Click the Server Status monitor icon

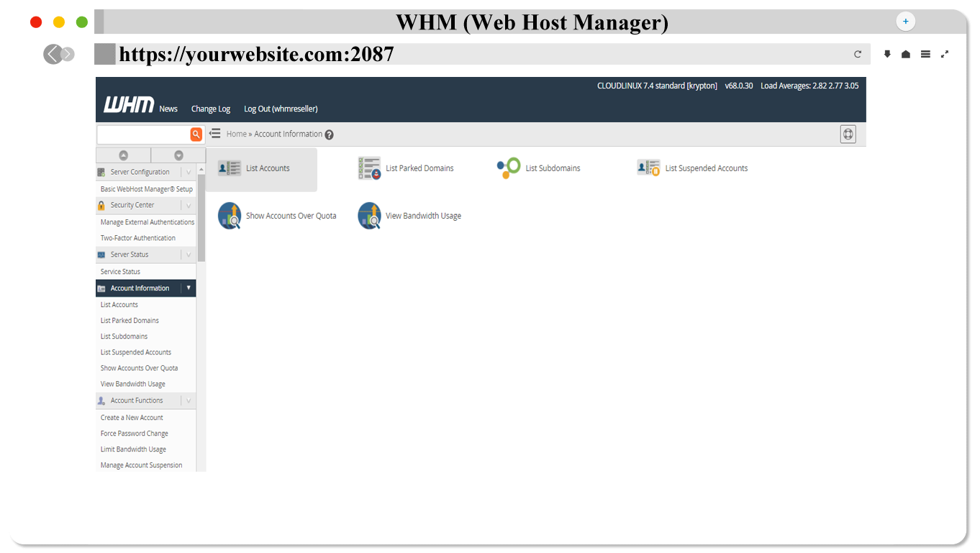coord(101,255)
